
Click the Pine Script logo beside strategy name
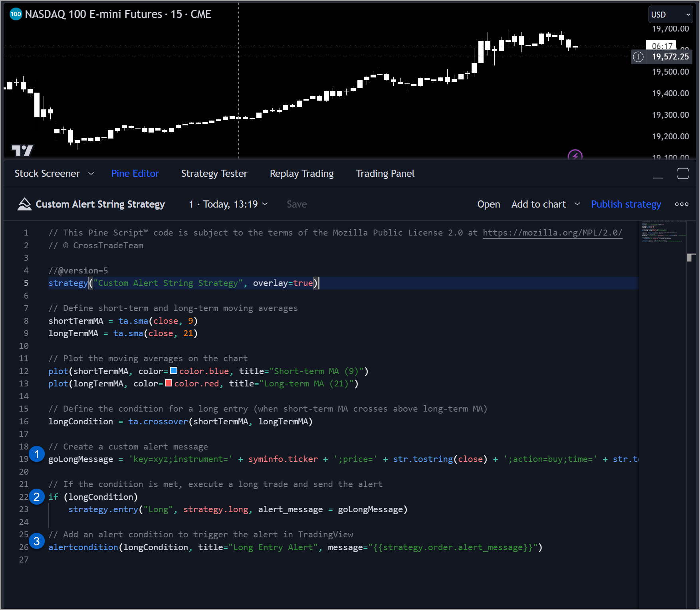pos(24,204)
